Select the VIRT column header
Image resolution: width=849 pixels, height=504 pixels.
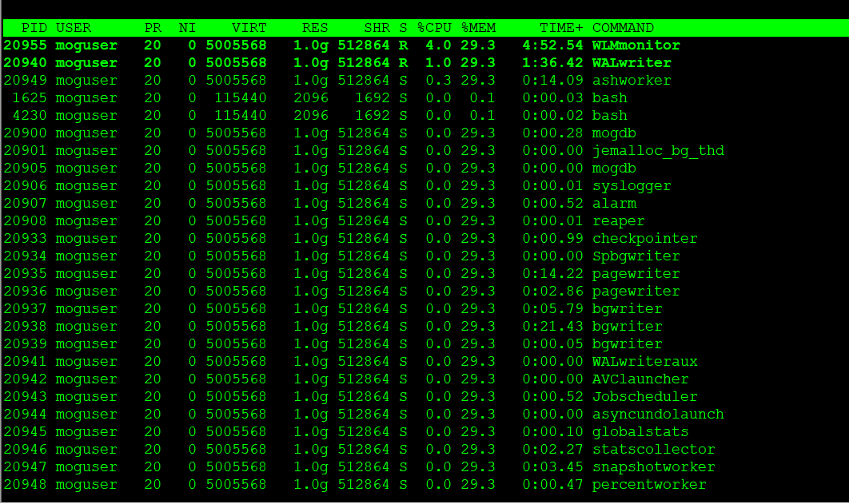click(x=249, y=28)
